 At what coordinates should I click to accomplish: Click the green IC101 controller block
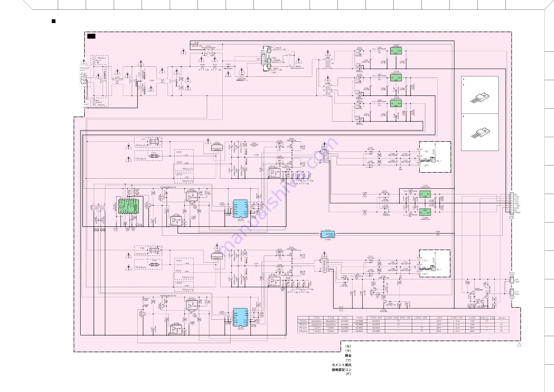[x=128, y=206]
